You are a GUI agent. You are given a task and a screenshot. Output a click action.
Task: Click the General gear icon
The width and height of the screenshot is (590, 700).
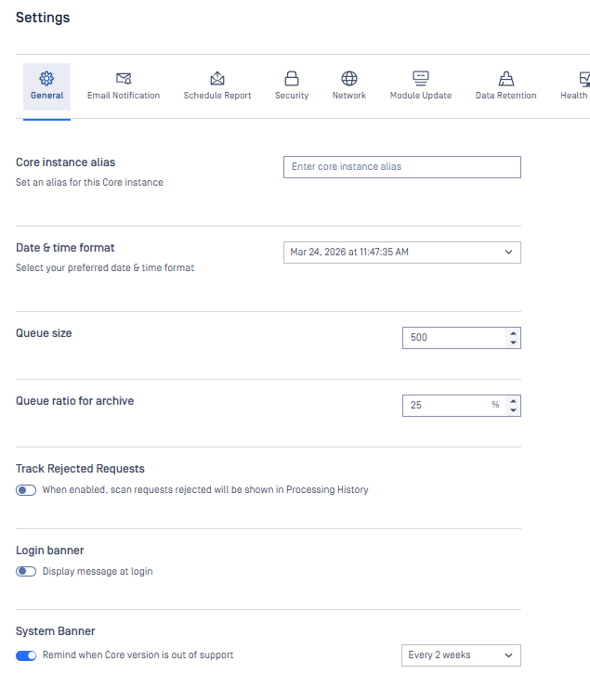46,78
